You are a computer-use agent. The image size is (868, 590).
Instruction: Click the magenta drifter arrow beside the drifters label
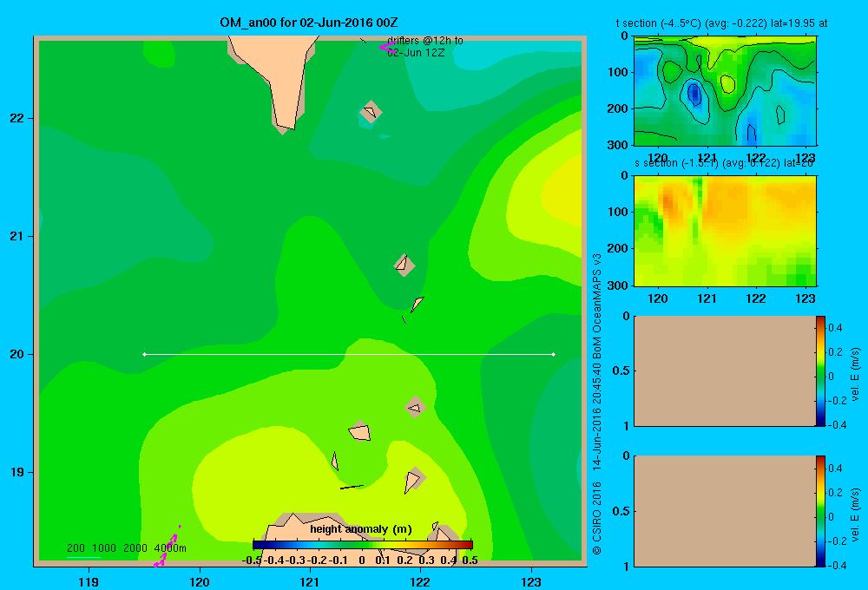(387, 48)
